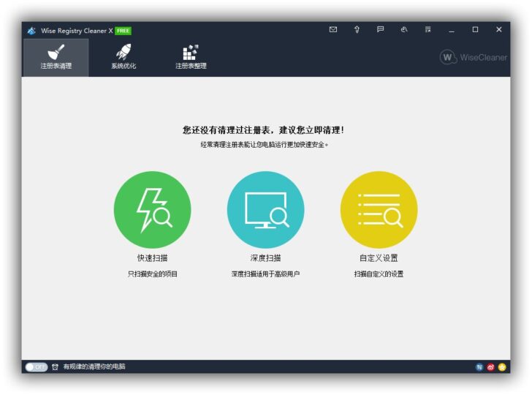
Task: Click the 快速扫描 text label
Action: pyautogui.click(x=152, y=258)
